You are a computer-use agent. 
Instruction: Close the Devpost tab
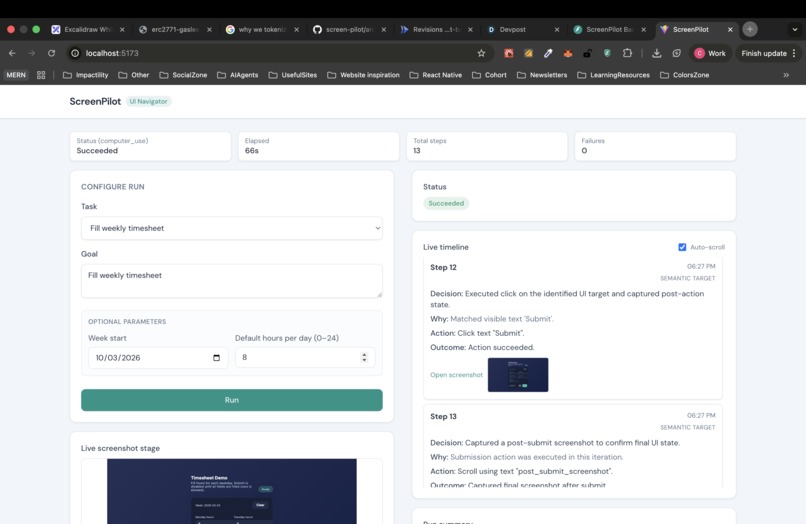click(557, 30)
